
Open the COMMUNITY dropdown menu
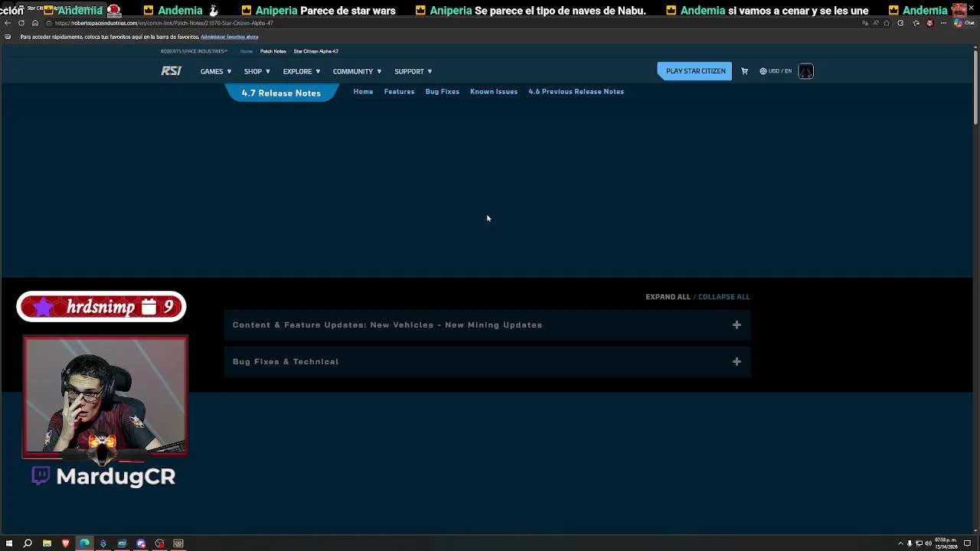357,71
